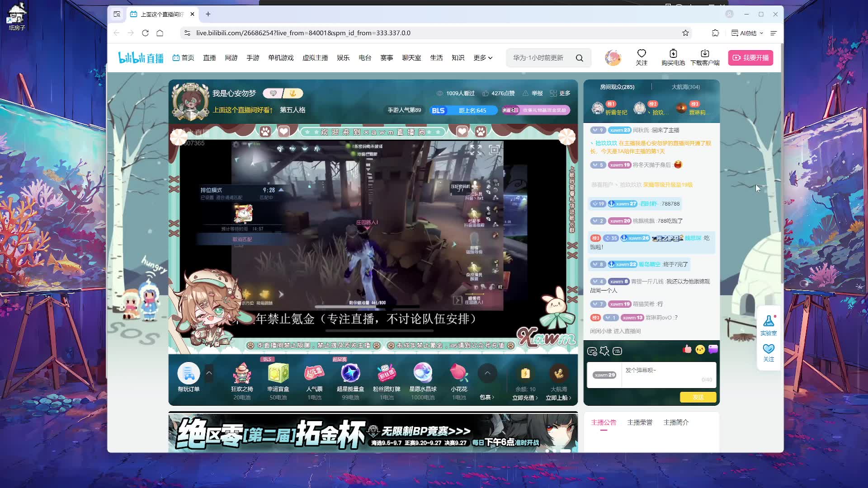Screen dimensions: 868x488
Task: Select the 幸运盲盒 gift box icon
Action: [x=278, y=373]
